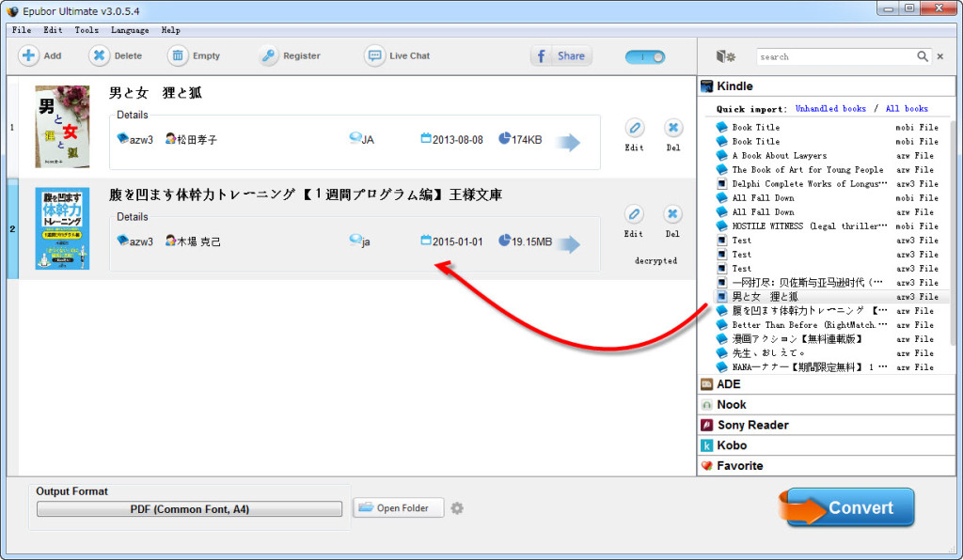The image size is (963, 560).
Task: Click blue arrow of 19.15MB book
Action: coord(568,244)
